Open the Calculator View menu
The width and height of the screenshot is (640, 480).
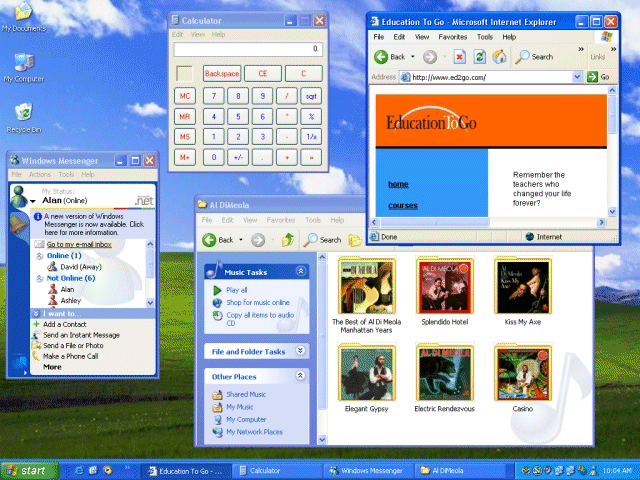point(198,34)
